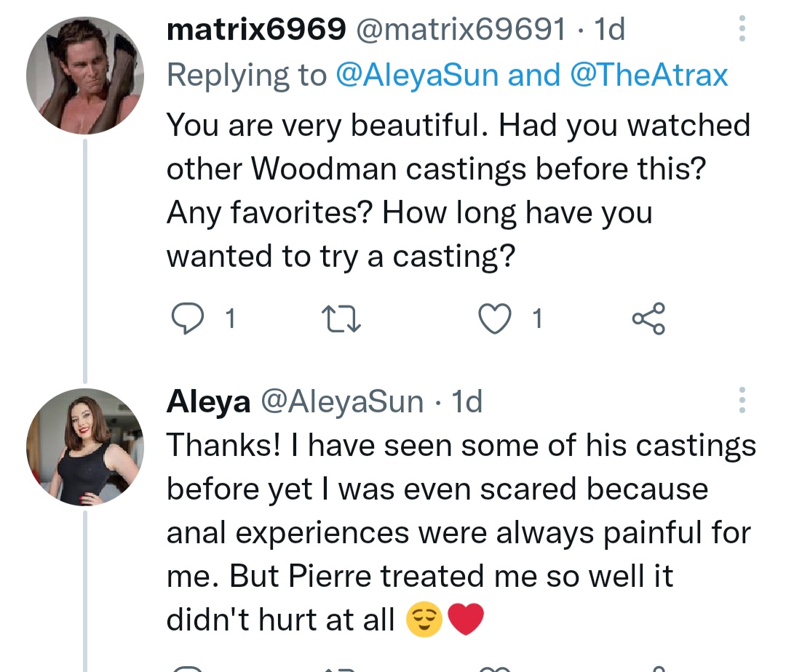Click @AleyaSun handle beside Aleya's name
Image resolution: width=786 pixels, height=672 pixels.
(x=342, y=401)
